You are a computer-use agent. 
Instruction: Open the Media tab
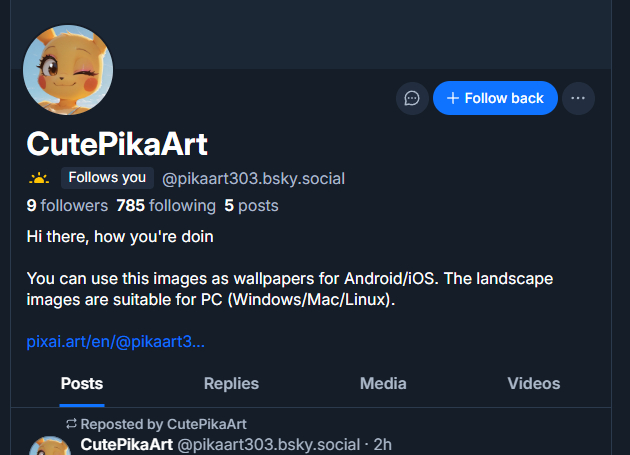(x=383, y=383)
